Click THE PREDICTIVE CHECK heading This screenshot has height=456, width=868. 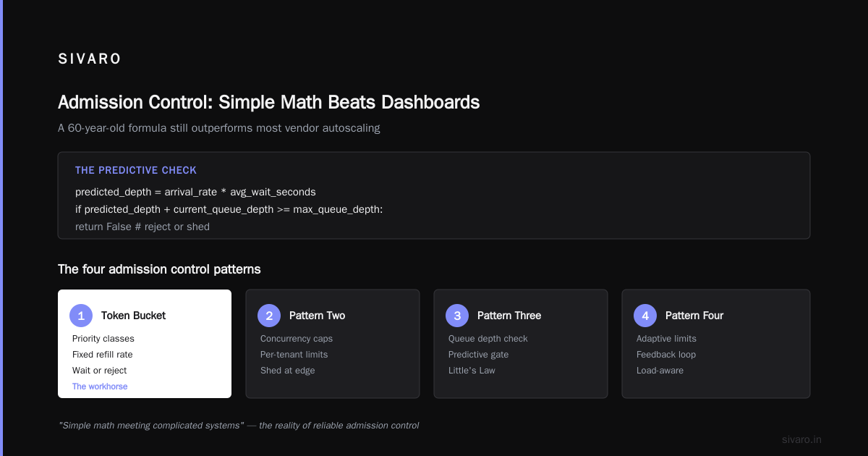[136, 170]
